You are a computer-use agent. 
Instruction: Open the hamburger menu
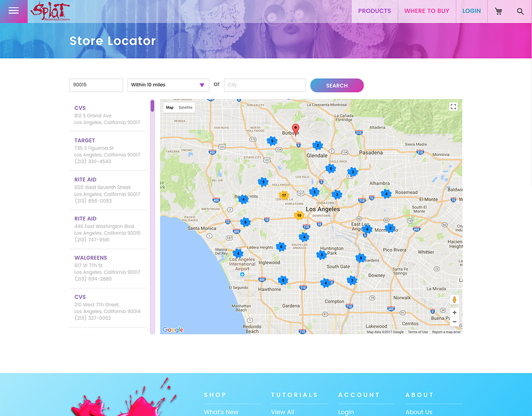14,11
